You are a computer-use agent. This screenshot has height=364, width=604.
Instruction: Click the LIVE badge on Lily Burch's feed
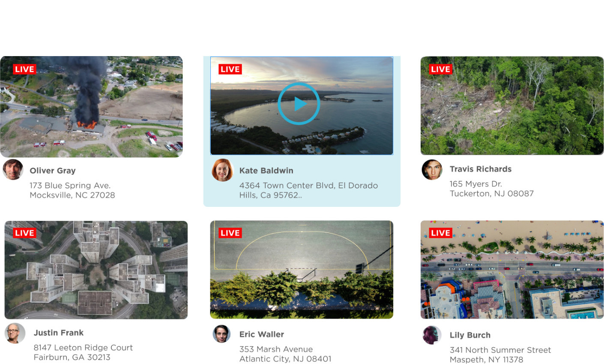click(440, 233)
